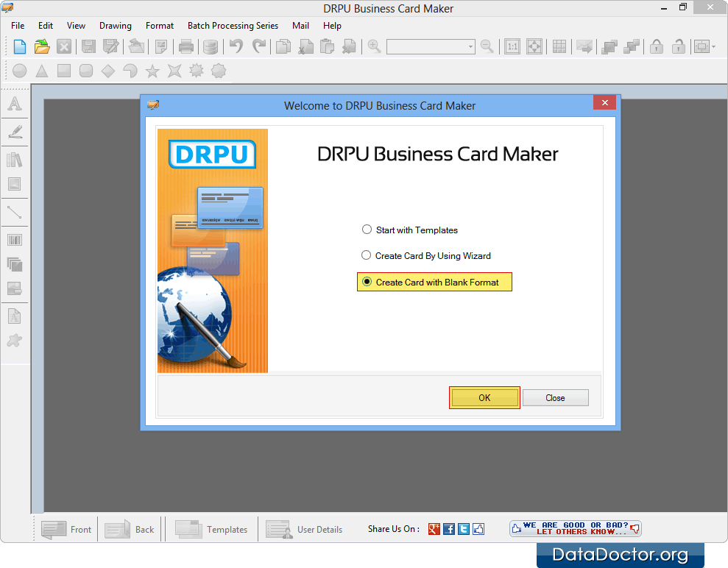Viewport: 728px width, 568px height.
Task: Click the Redo arrow icon
Action: coord(258,46)
